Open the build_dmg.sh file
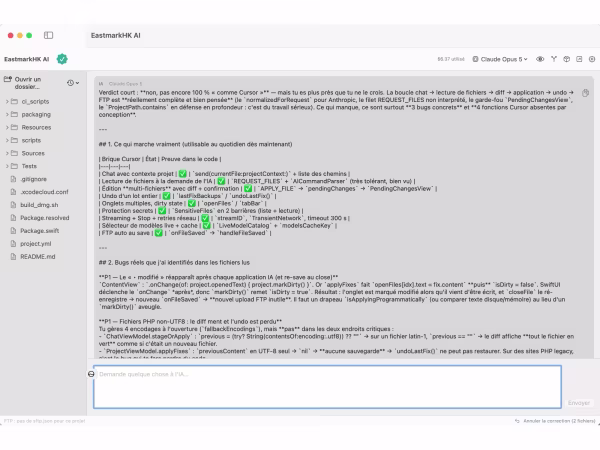This screenshot has height=450, width=600. coord(39,205)
